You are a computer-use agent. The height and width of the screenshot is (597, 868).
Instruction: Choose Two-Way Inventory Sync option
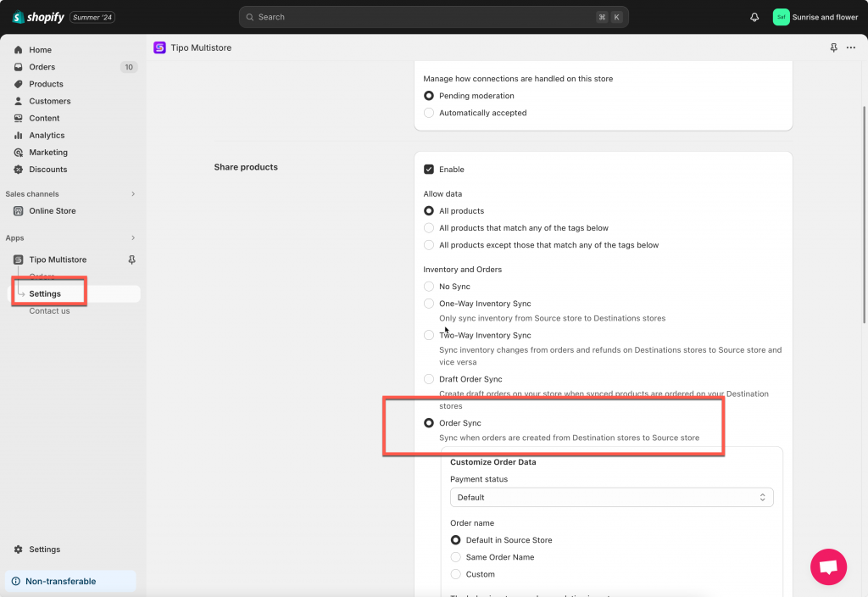click(x=429, y=336)
